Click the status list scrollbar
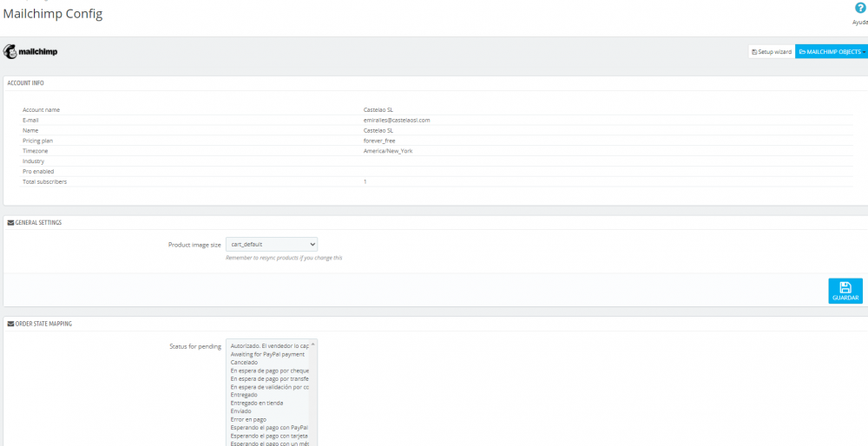 [x=312, y=393]
